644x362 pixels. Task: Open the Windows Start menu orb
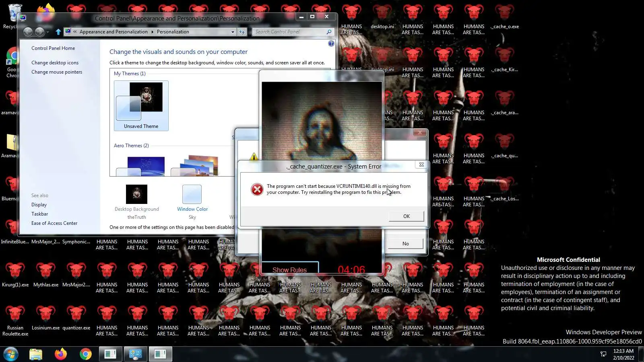click(11, 354)
